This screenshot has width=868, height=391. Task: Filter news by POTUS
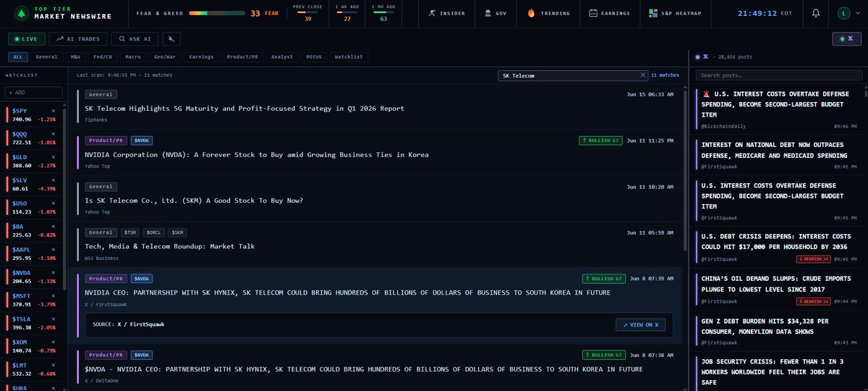click(x=314, y=56)
